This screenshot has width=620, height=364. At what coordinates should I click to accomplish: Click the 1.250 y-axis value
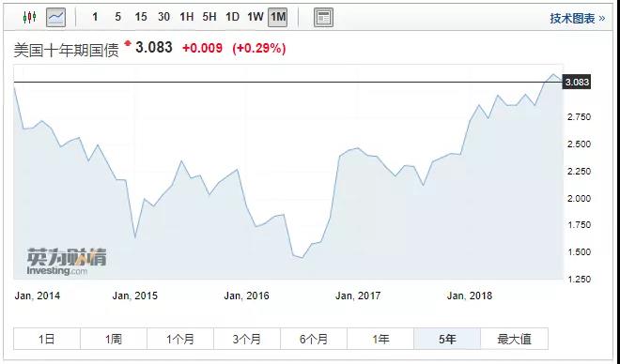[579, 280]
